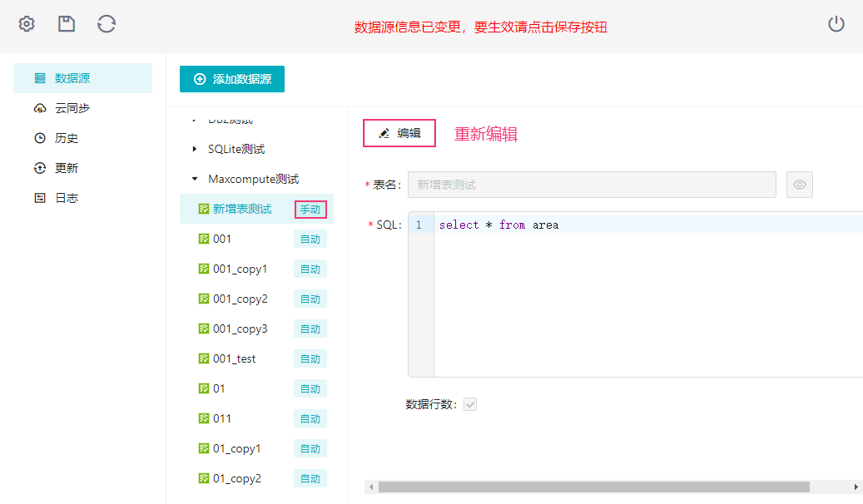Select table 001_copy2
The width and height of the screenshot is (863, 504).
[240, 299]
